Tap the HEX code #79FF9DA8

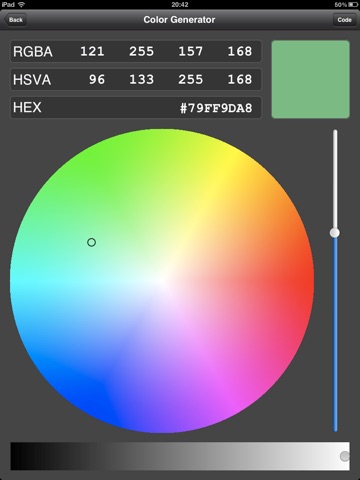click(x=216, y=108)
